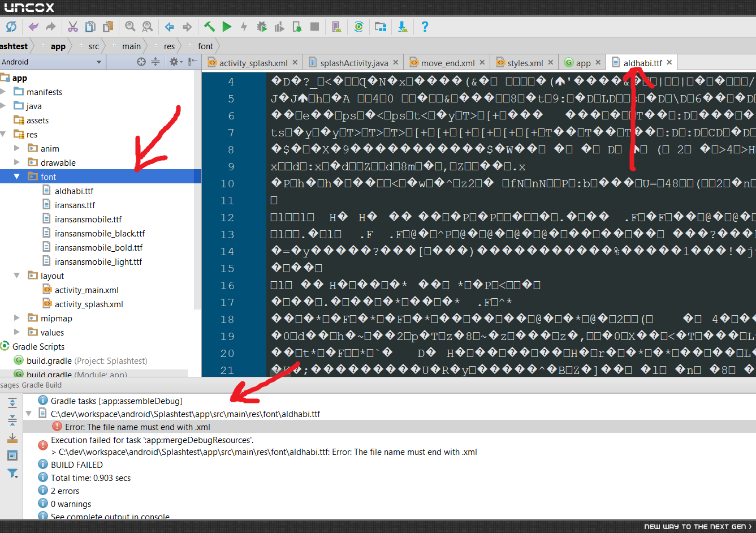Collapse the layout folder
The height and width of the screenshot is (533, 756).
tap(17, 276)
